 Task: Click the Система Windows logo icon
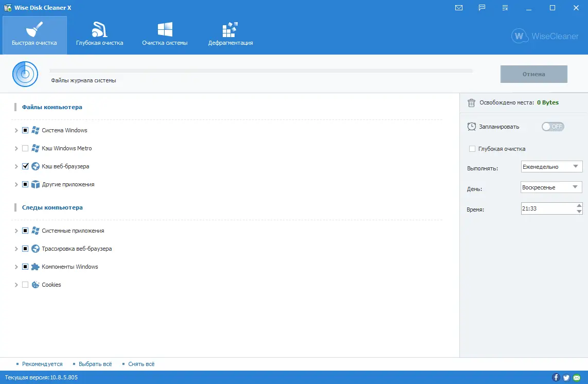[35, 130]
